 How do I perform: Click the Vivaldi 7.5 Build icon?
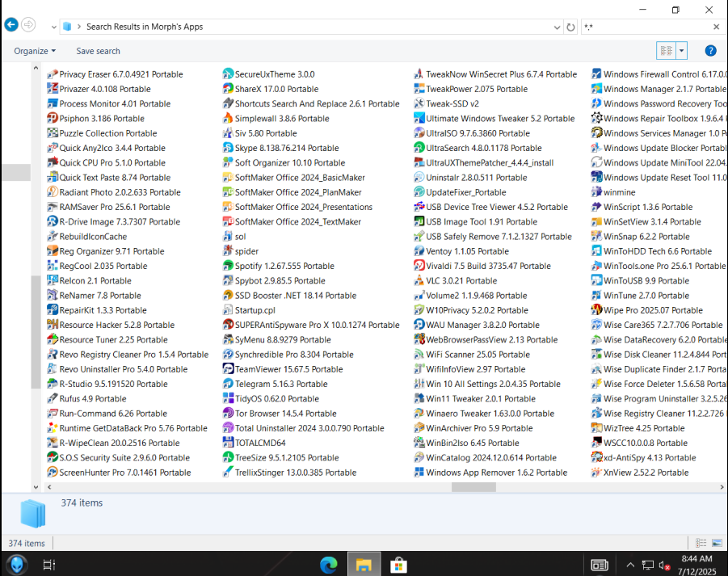click(419, 266)
